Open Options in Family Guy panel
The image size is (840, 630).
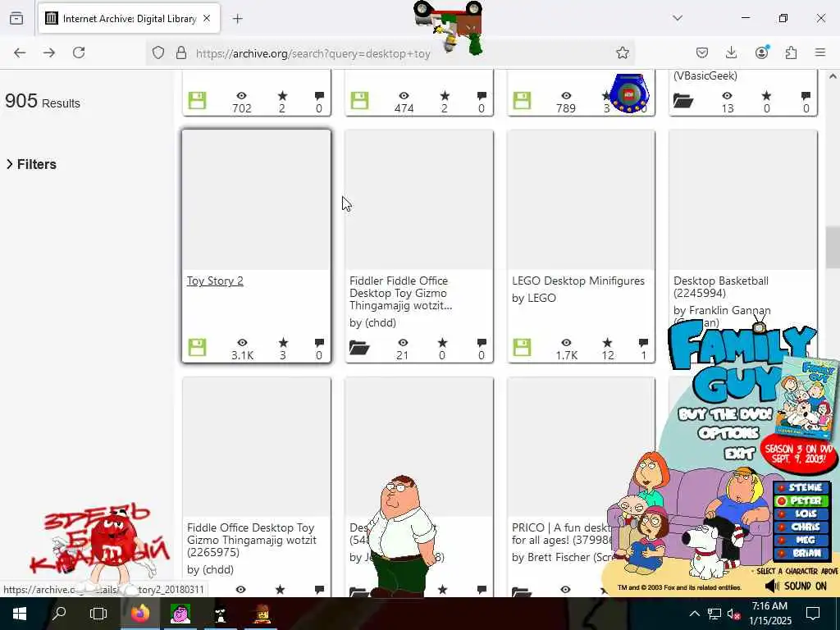click(728, 433)
